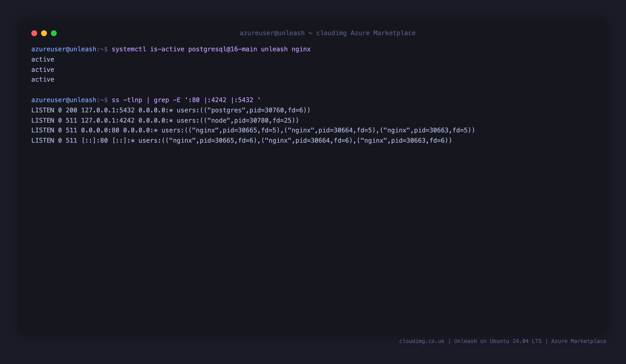
Task: Click the third 'active' output line
Action: point(43,80)
